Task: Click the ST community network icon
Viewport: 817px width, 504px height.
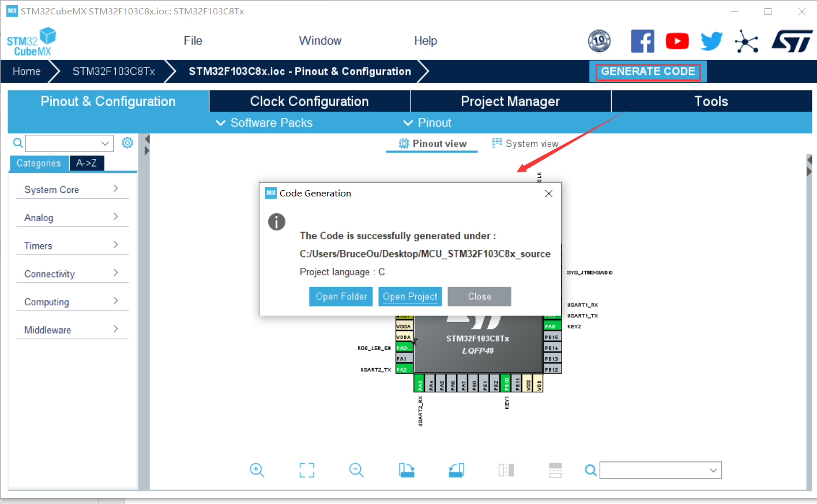Action: [x=746, y=41]
